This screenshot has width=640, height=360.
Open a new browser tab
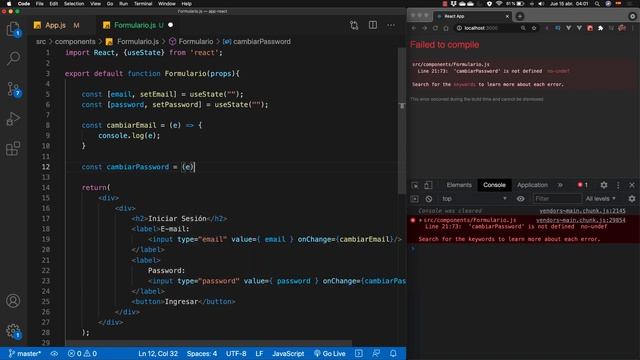pyautogui.click(x=520, y=16)
